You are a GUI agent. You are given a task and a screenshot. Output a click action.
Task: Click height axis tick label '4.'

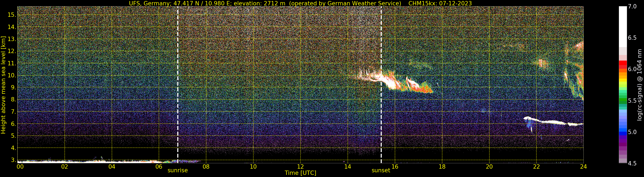pyautogui.click(x=13, y=148)
